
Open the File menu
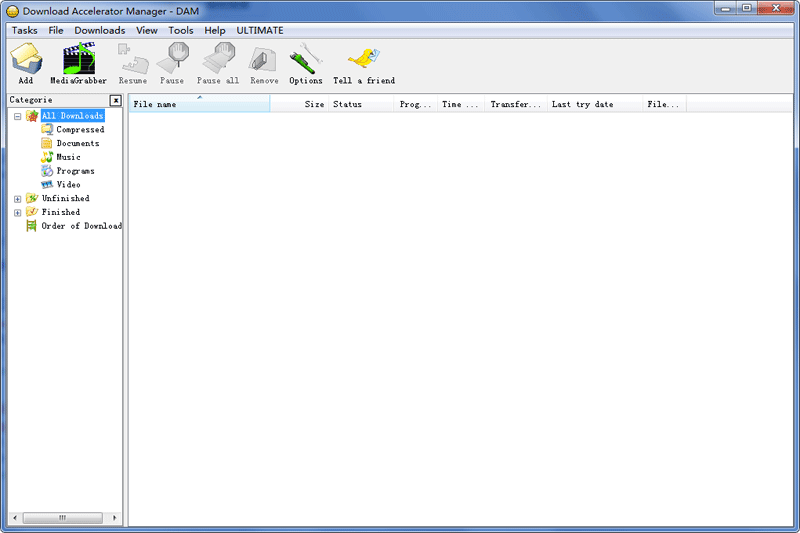pos(56,31)
